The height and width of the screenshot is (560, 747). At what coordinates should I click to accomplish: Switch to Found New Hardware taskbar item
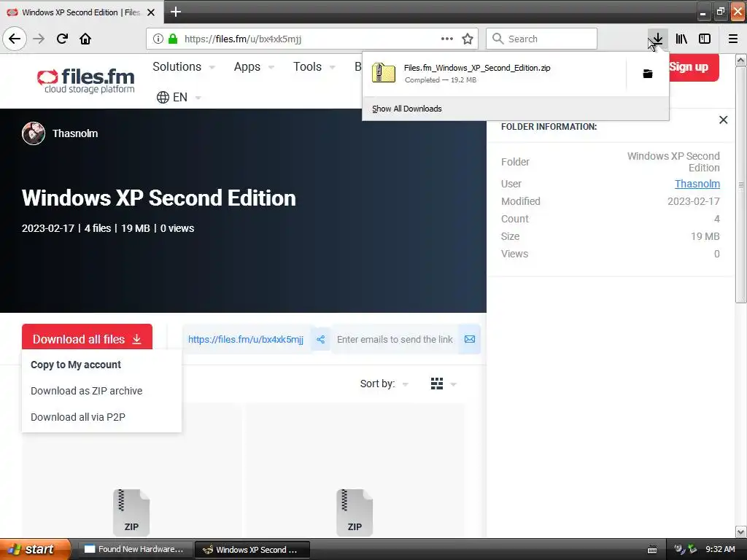[x=134, y=549]
